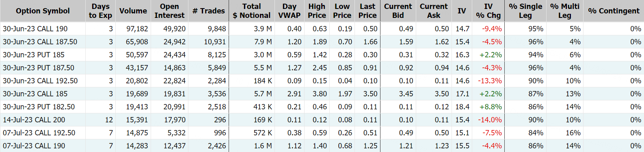Viewport: 644px width, 152px height.
Task: Click the % Single Leg column header
Action: tap(525, 11)
